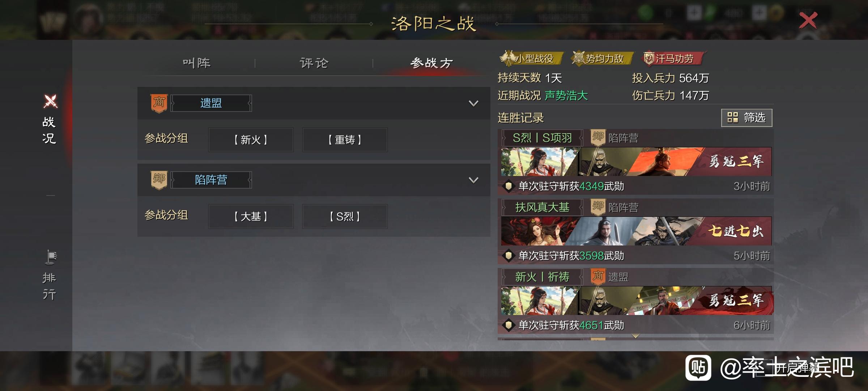Switch to the 评论 tab
This screenshot has width=868, height=391.
[314, 63]
